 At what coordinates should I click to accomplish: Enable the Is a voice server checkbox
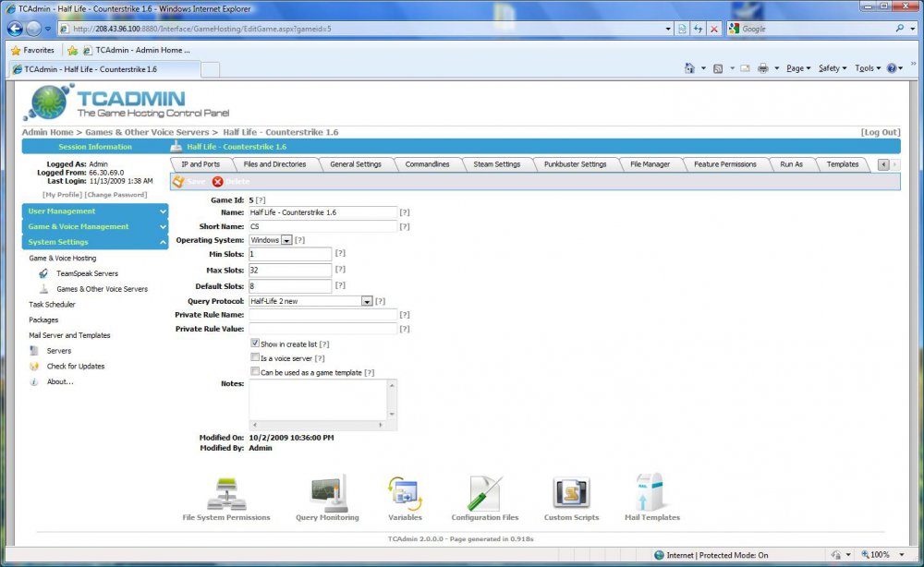coord(255,357)
